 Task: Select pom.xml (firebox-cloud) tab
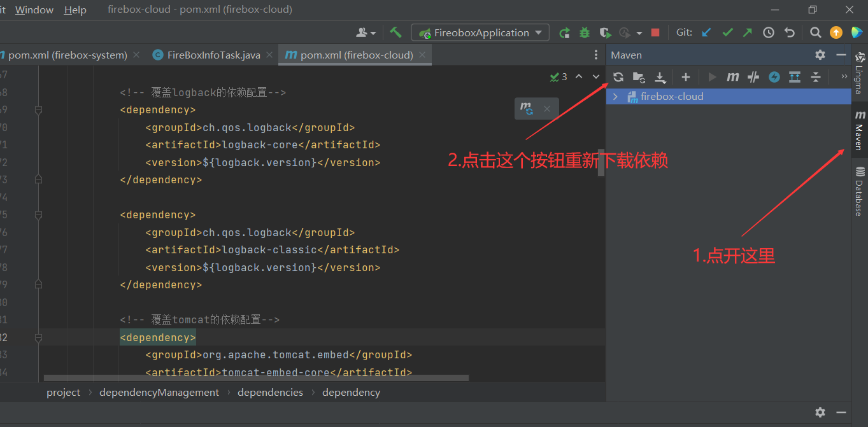pos(355,55)
